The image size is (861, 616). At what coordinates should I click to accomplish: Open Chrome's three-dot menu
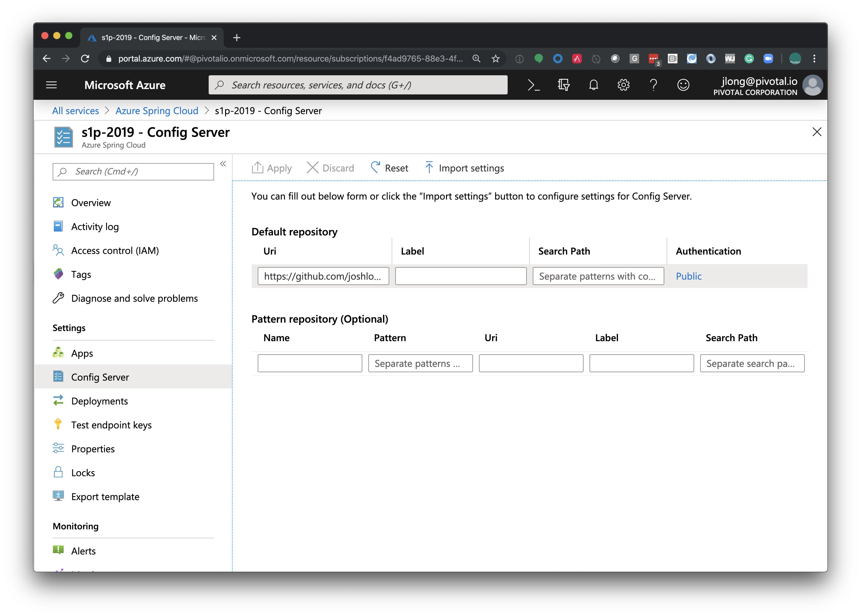[814, 59]
